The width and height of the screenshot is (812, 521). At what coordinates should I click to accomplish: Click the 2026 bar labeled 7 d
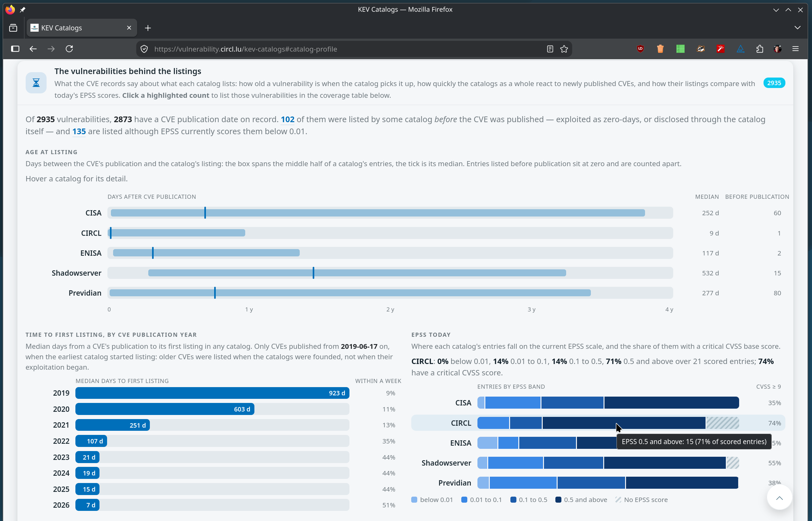pyautogui.click(x=87, y=505)
